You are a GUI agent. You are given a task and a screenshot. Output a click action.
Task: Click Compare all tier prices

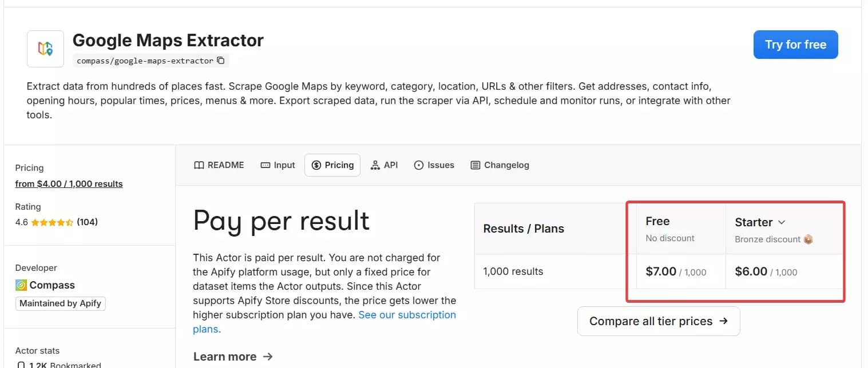click(658, 321)
